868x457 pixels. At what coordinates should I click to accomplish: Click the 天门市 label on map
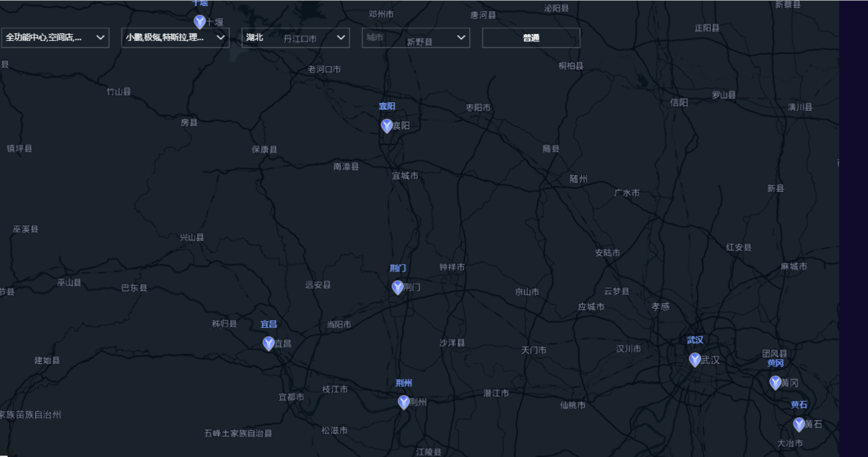pos(534,350)
